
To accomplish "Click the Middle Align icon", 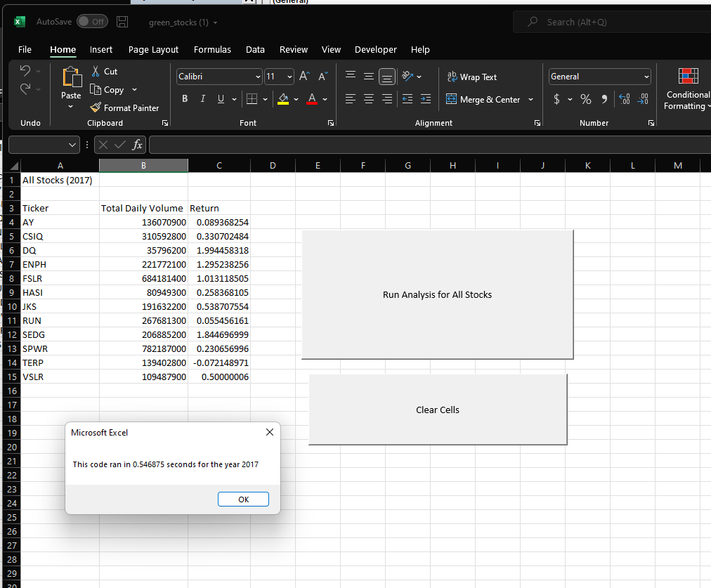I will (x=369, y=76).
